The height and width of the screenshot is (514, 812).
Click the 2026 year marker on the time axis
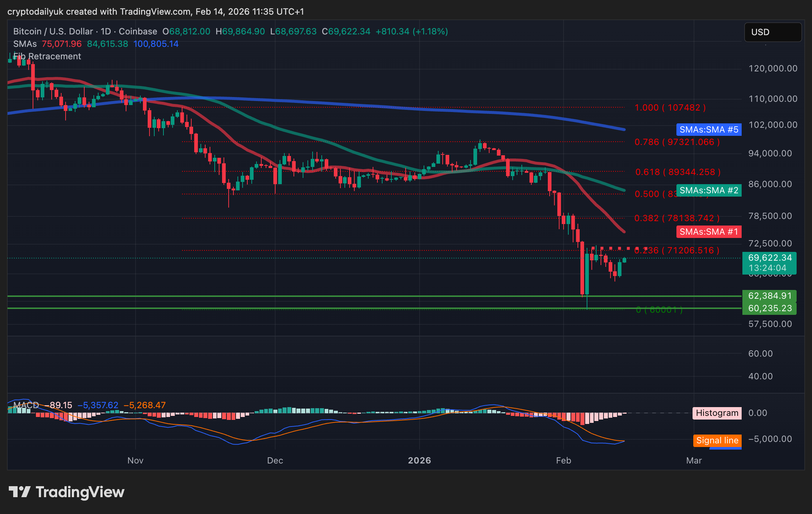(x=419, y=461)
